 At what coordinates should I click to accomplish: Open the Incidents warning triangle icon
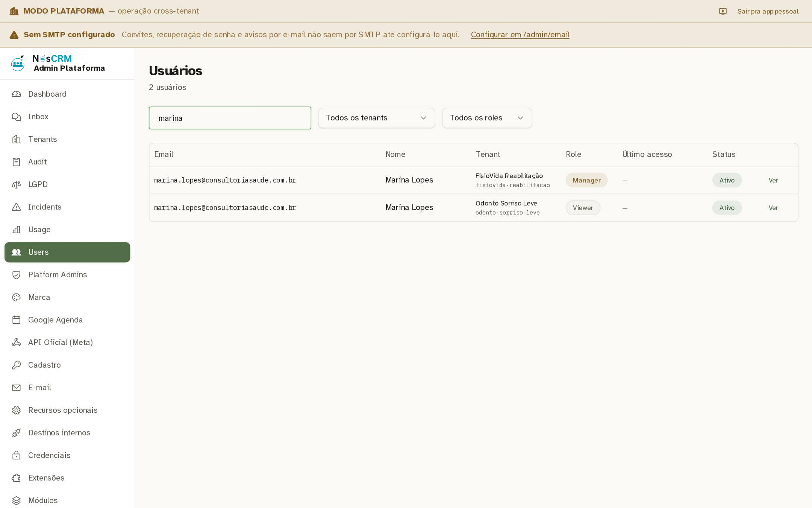(16, 207)
